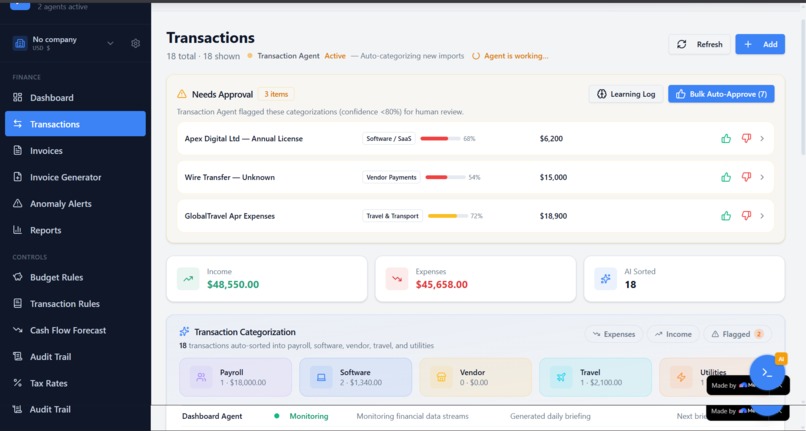Select the Travel category card
This screenshot has width=806, height=431.
(595, 378)
